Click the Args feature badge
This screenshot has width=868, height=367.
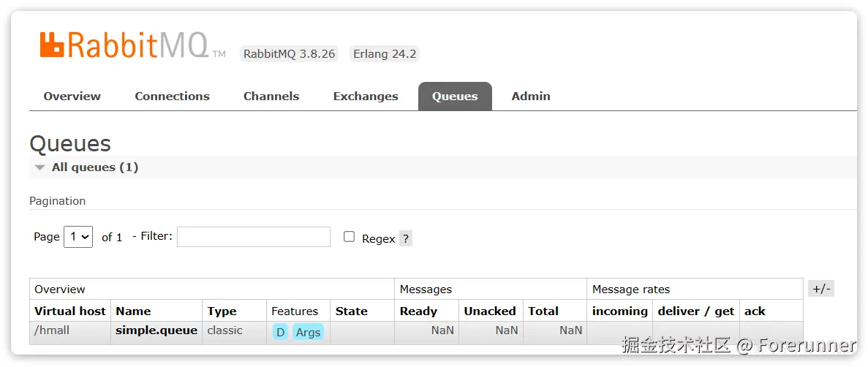pos(308,332)
